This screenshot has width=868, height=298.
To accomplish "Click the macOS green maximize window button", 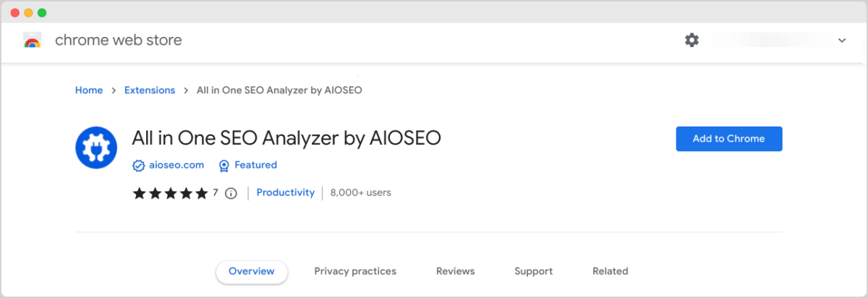I will pos(42,13).
